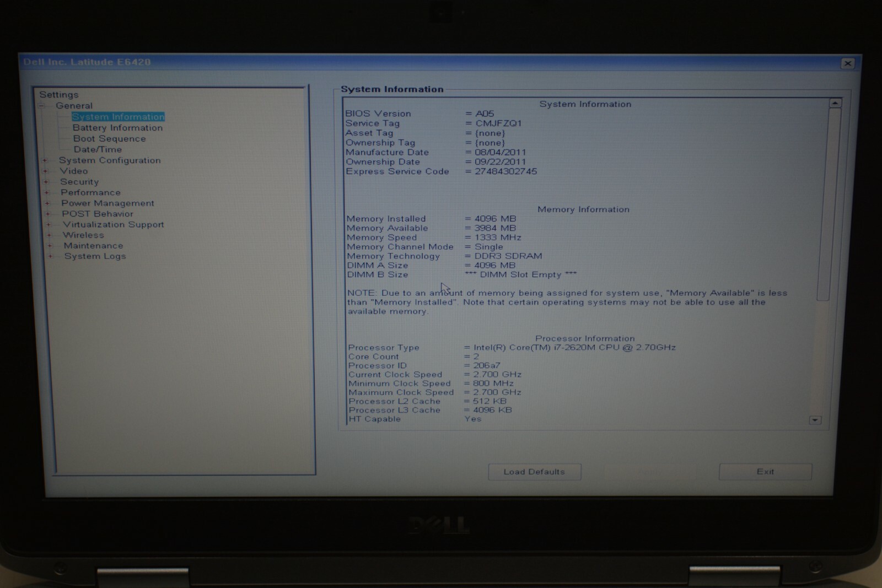
Task: Click Processor Information section heading
Action: click(585, 338)
